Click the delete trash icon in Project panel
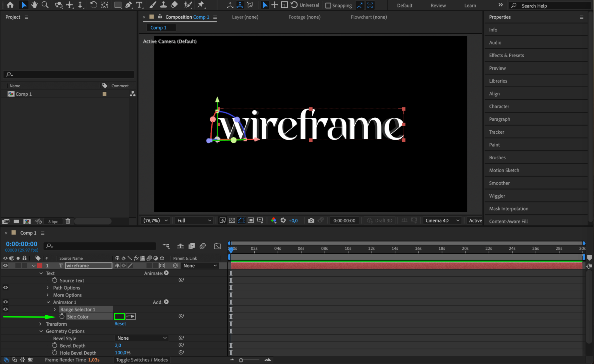594x364 pixels. (x=68, y=221)
